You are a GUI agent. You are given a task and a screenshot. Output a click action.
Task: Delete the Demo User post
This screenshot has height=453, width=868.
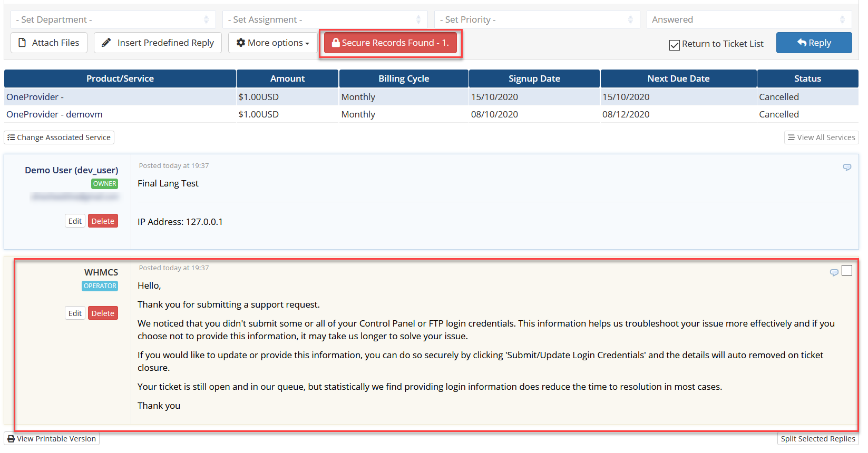(x=103, y=221)
